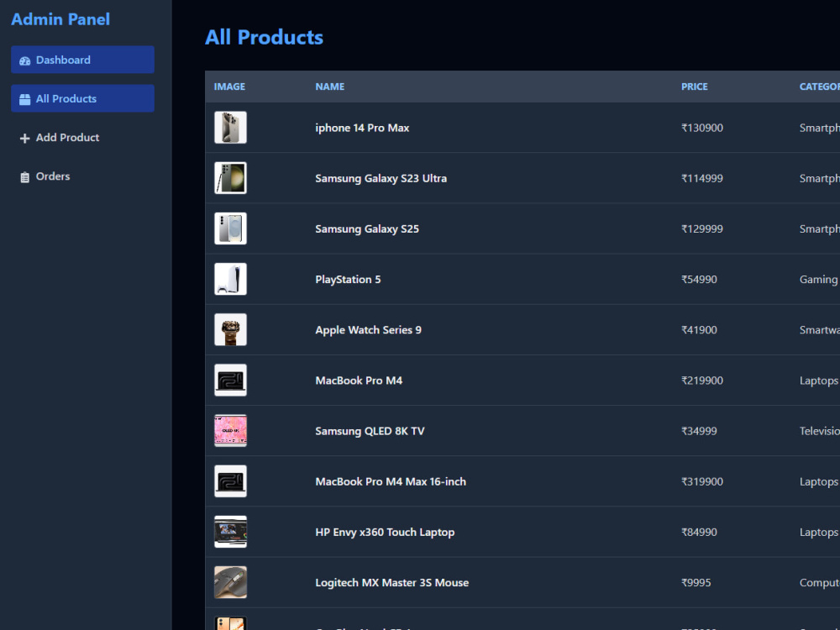The width and height of the screenshot is (840, 630).
Task: Click the All Products box icon
Action: [24, 99]
